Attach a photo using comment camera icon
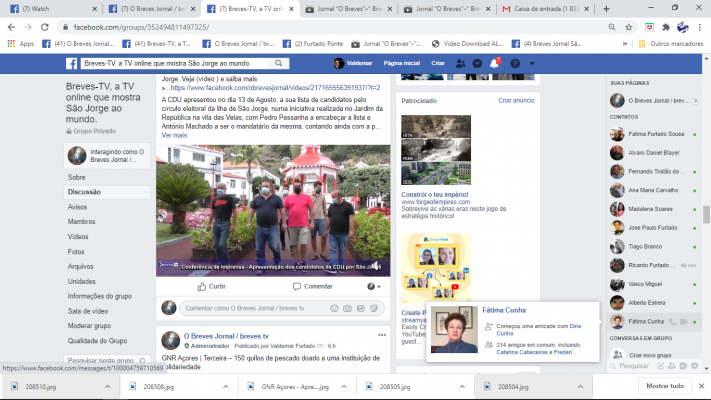Screen dimensions: 711x400 (346, 308)
